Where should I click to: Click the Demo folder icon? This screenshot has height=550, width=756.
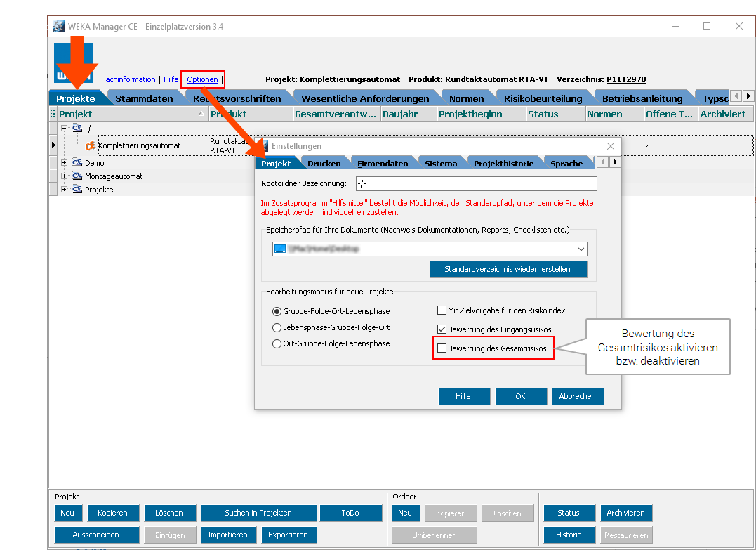pyautogui.click(x=77, y=163)
